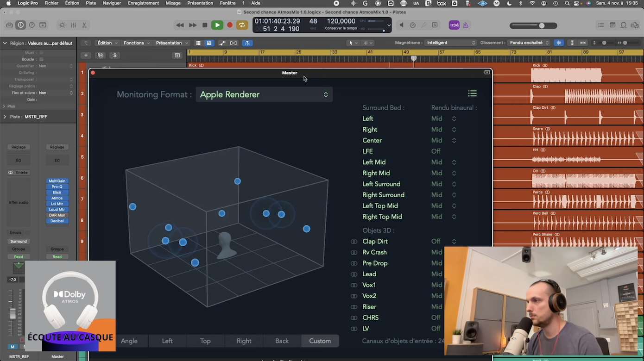Open the Loop Browser icon
The width and height of the screenshot is (644, 361).
tap(624, 25)
